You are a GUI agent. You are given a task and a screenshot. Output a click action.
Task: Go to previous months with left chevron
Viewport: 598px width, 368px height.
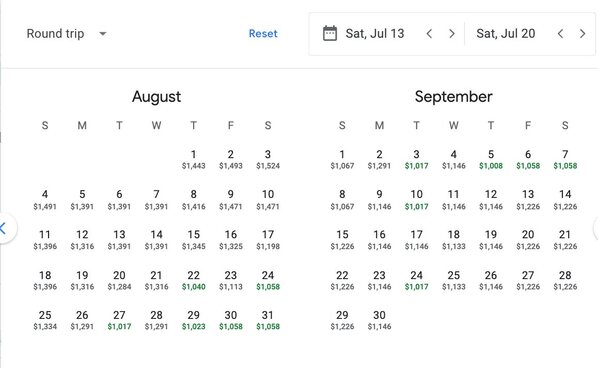[x=4, y=228]
